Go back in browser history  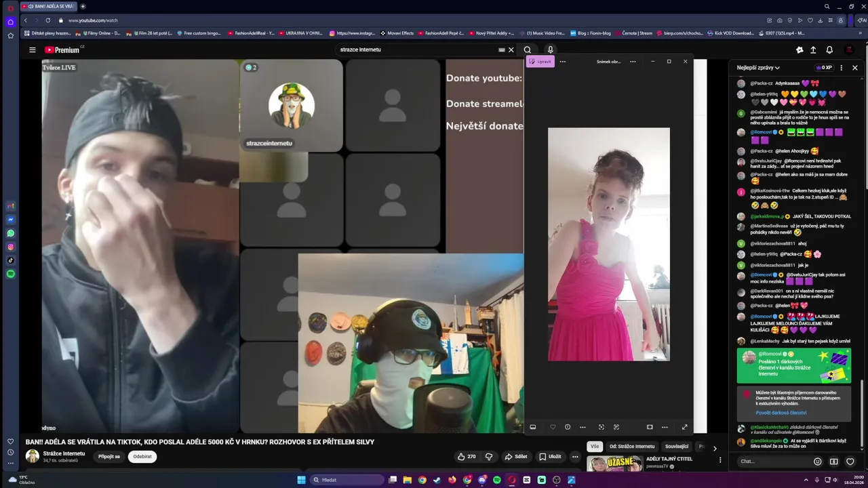pos(26,20)
